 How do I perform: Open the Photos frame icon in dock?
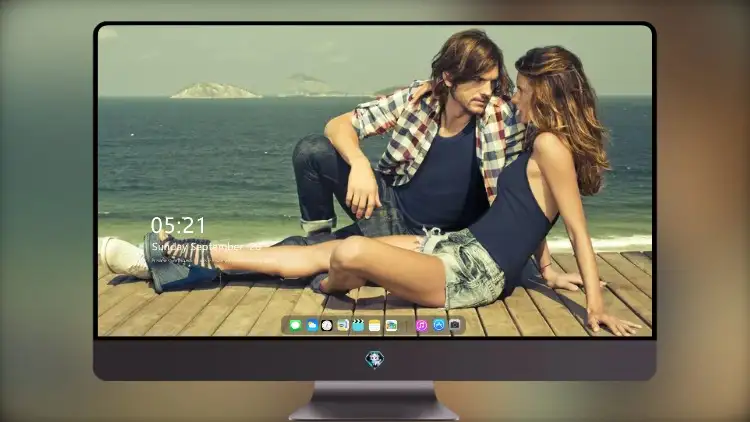click(391, 326)
